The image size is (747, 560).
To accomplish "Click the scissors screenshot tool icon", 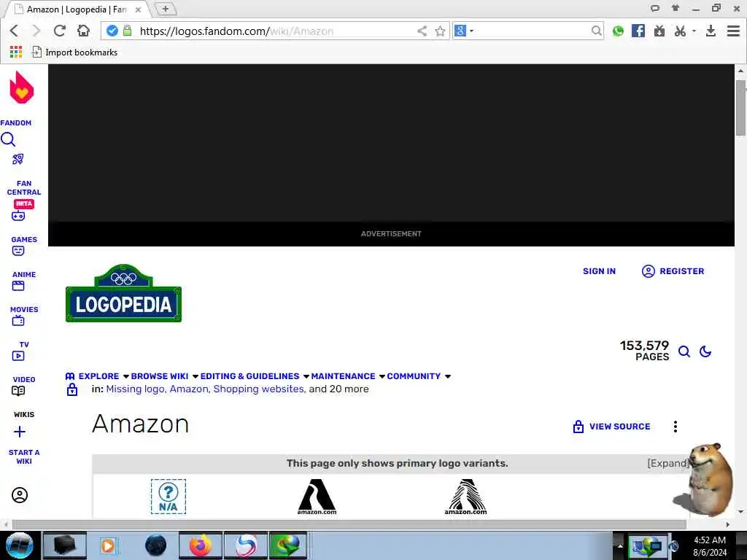I will (x=680, y=31).
